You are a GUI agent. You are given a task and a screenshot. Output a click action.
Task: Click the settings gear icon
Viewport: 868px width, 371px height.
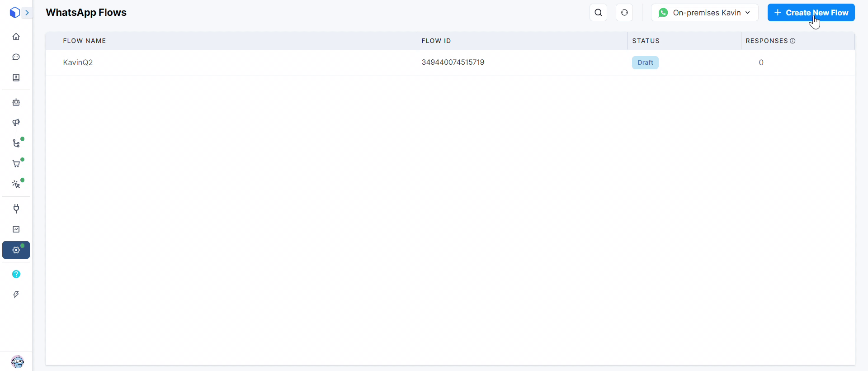16,250
